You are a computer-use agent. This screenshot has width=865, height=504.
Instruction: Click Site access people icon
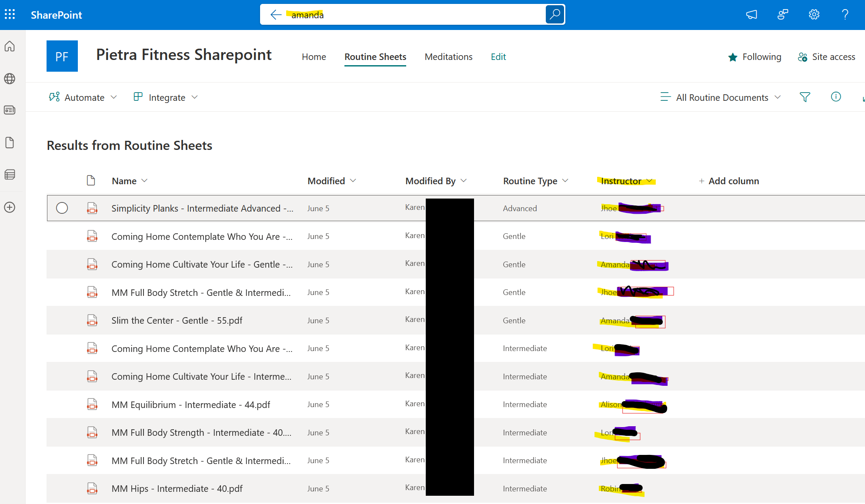(x=802, y=56)
